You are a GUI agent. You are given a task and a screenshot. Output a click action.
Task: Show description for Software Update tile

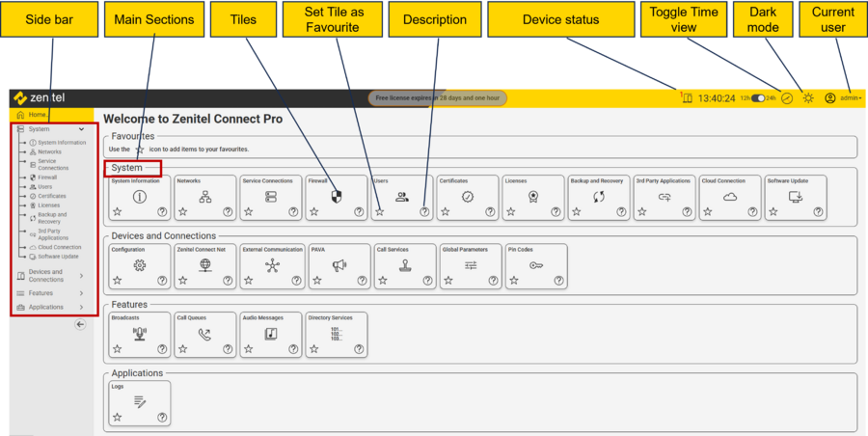point(818,211)
